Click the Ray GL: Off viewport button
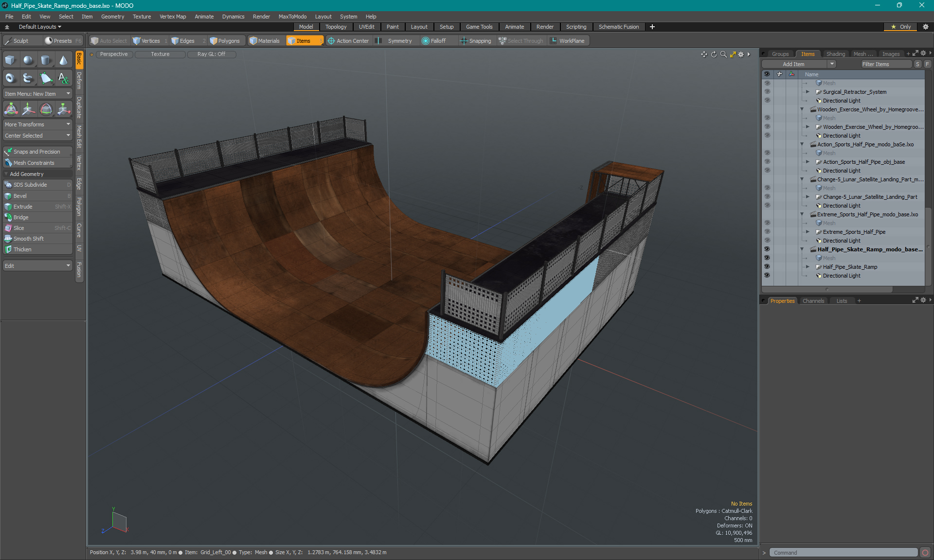 coord(211,54)
